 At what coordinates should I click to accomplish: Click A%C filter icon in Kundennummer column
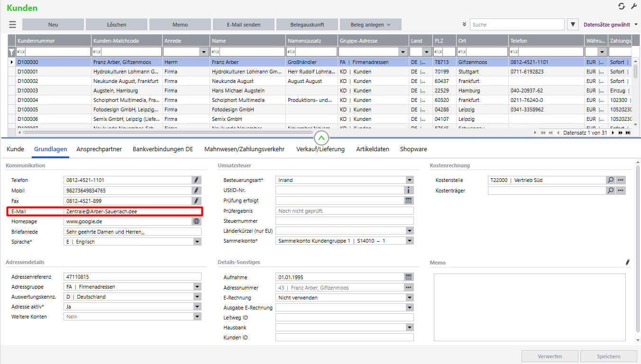point(21,52)
